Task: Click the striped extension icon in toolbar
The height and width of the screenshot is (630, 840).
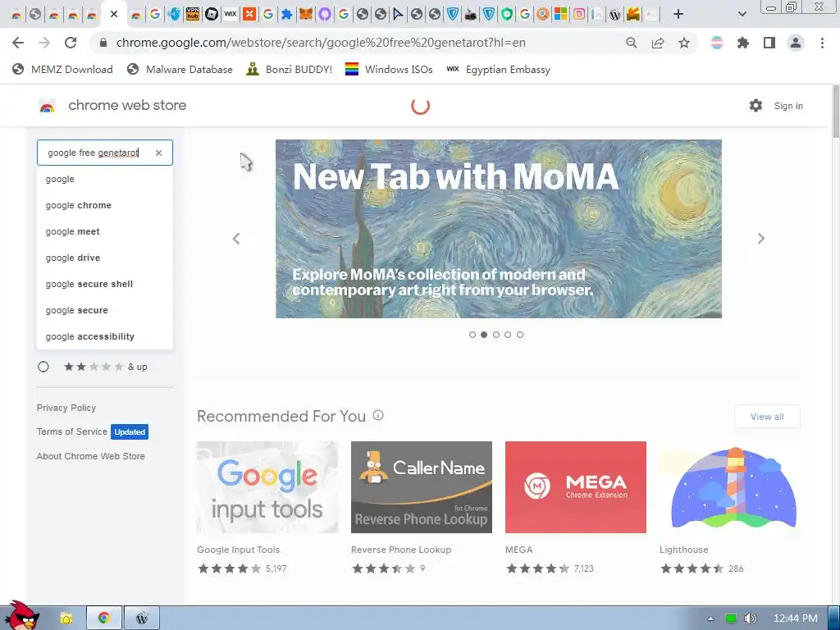Action: click(x=717, y=43)
